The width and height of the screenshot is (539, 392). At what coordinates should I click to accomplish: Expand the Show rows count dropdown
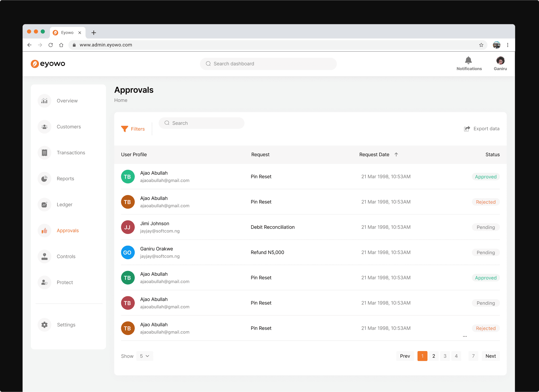coord(144,356)
